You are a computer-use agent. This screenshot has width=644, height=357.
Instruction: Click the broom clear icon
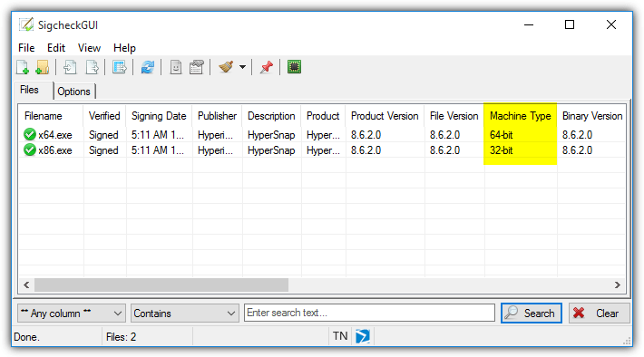coord(226,67)
